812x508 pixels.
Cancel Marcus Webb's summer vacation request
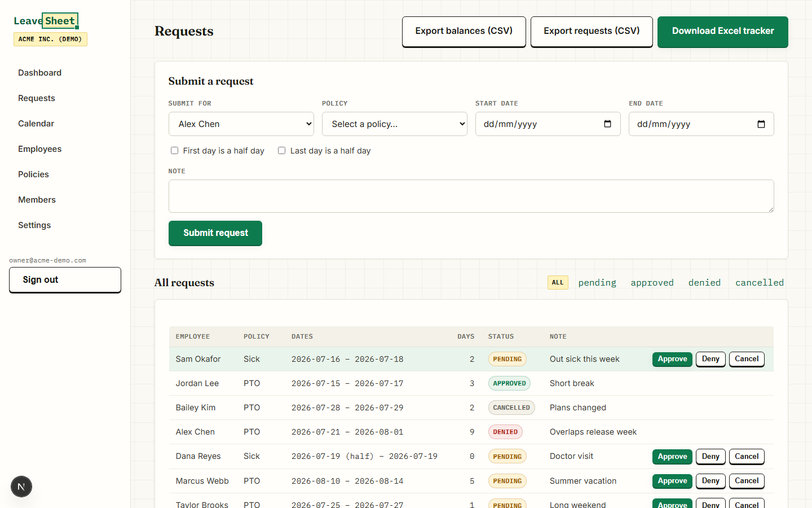click(x=747, y=481)
